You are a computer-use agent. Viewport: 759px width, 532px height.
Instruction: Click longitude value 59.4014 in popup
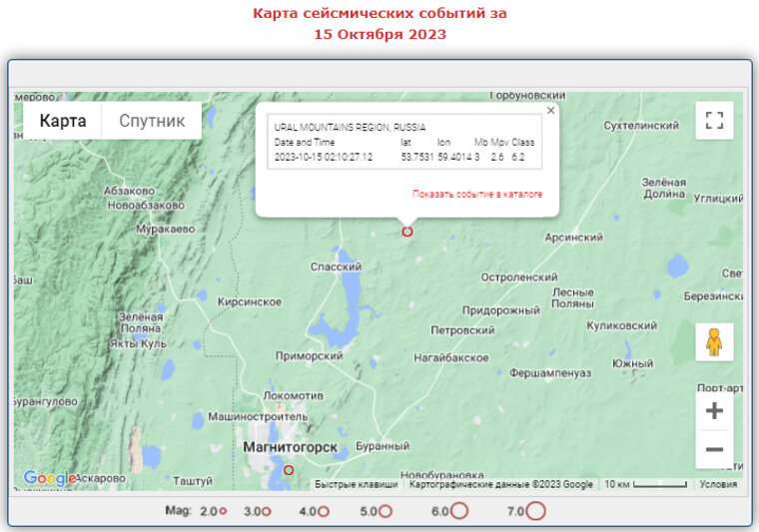(454, 157)
